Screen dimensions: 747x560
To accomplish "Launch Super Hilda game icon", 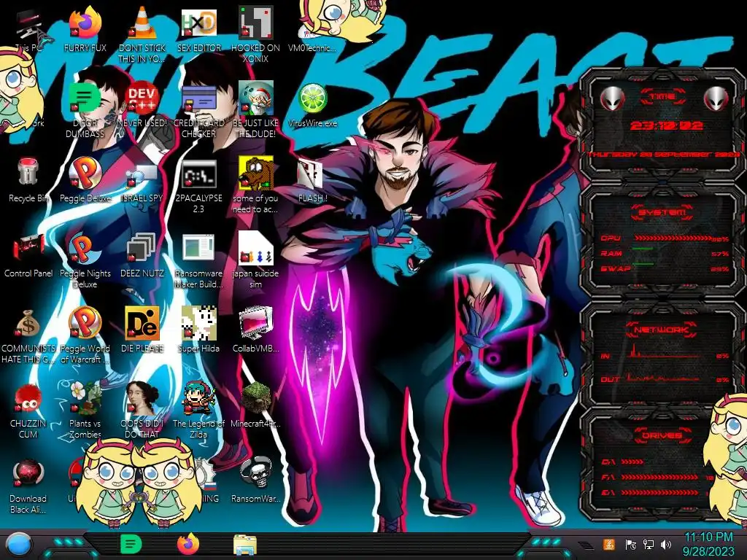I will 198,323.
